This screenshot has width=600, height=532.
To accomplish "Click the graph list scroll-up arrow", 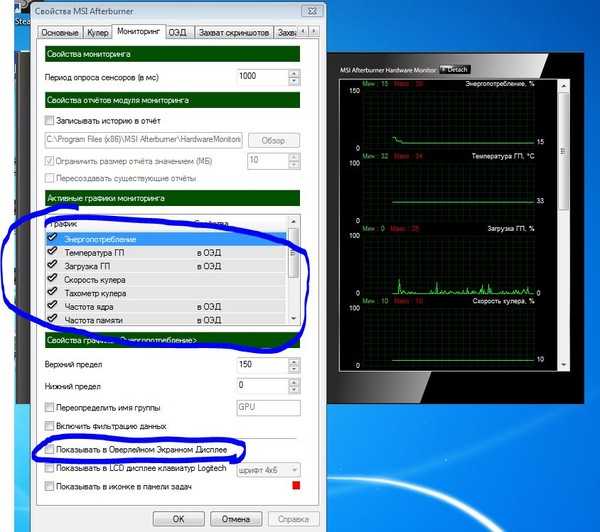I will click(x=293, y=221).
